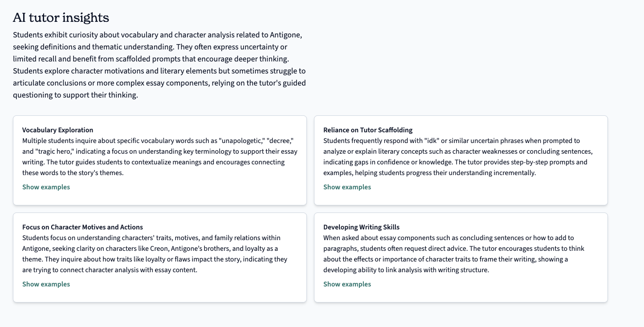The height and width of the screenshot is (327, 644).
Task: Click the AI tutor insights page heading
Action: 61,17
